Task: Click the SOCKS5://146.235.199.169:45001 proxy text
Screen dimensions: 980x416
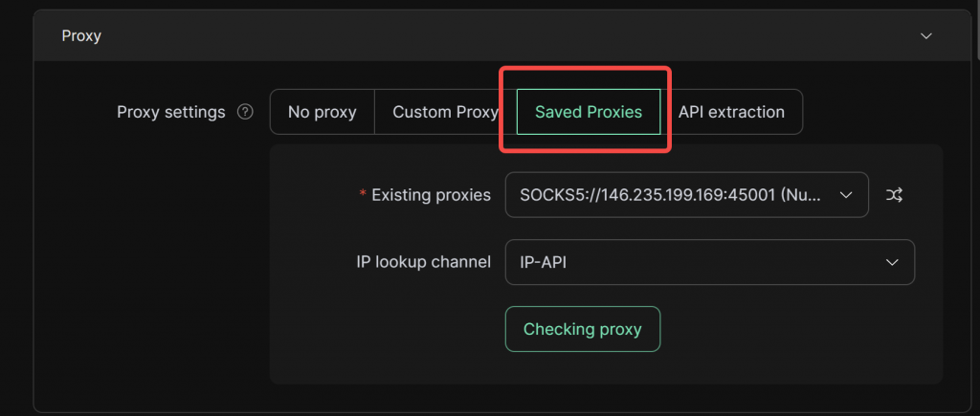Action: [670, 195]
